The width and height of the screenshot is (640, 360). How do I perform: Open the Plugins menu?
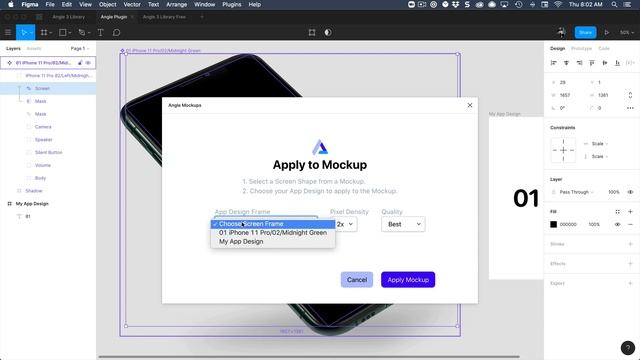click(231, 4)
